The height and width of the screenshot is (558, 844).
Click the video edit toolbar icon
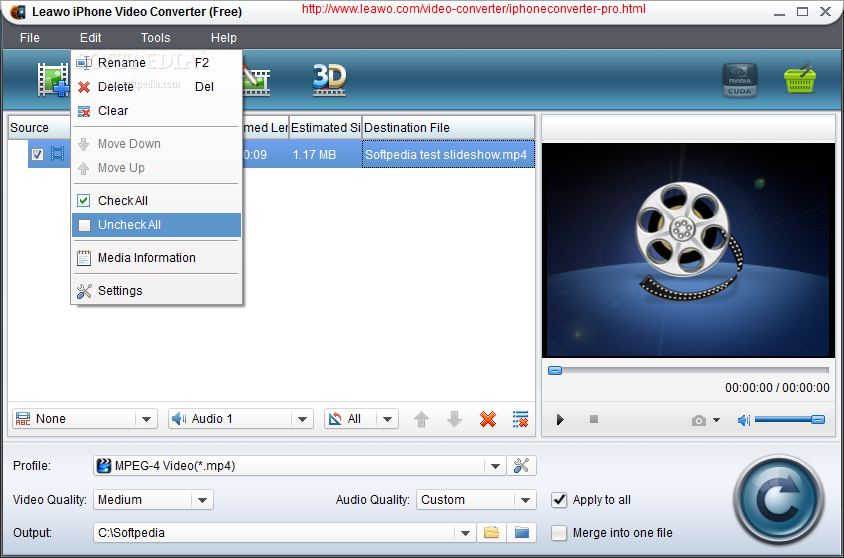coord(256,80)
